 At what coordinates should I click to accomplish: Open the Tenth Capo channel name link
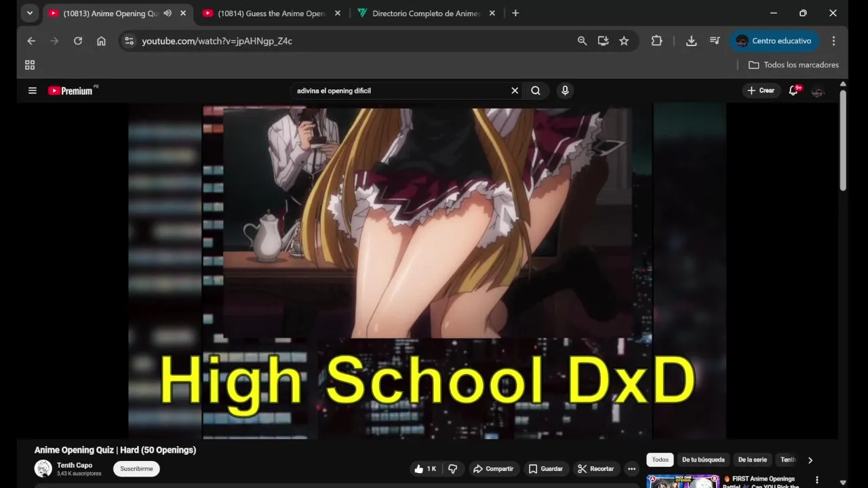75,465
